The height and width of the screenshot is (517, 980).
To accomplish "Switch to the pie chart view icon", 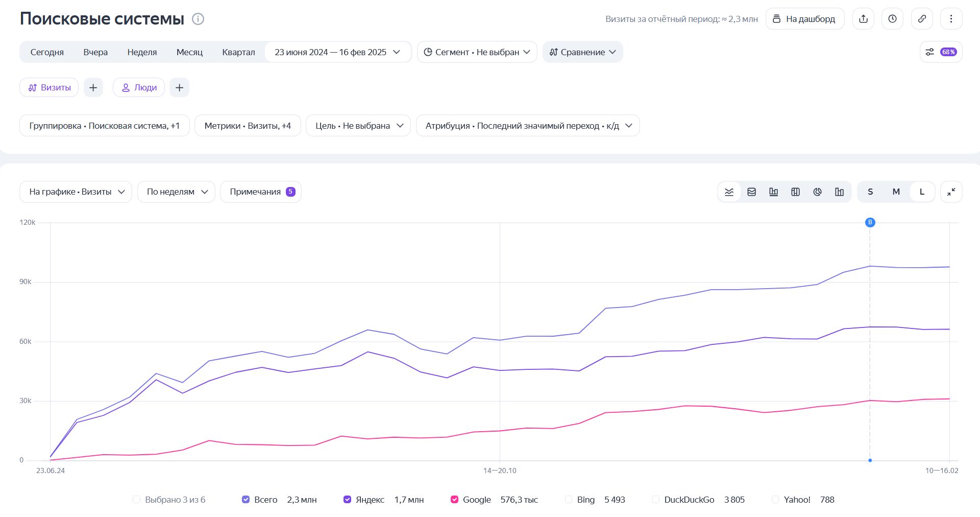I will point(817,192).
